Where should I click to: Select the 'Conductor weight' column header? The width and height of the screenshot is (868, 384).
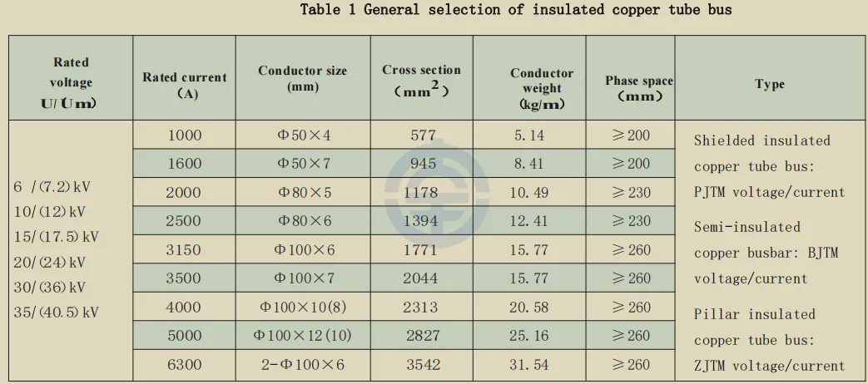tap(542, 88)
